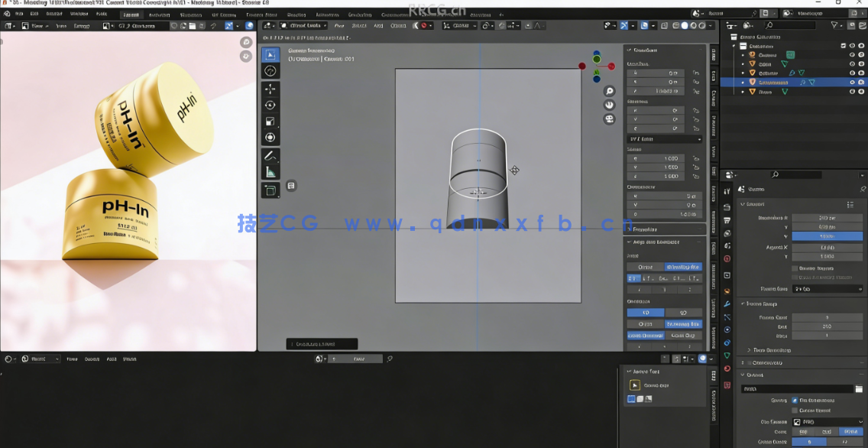Open the Measure tool

[270, 170]
